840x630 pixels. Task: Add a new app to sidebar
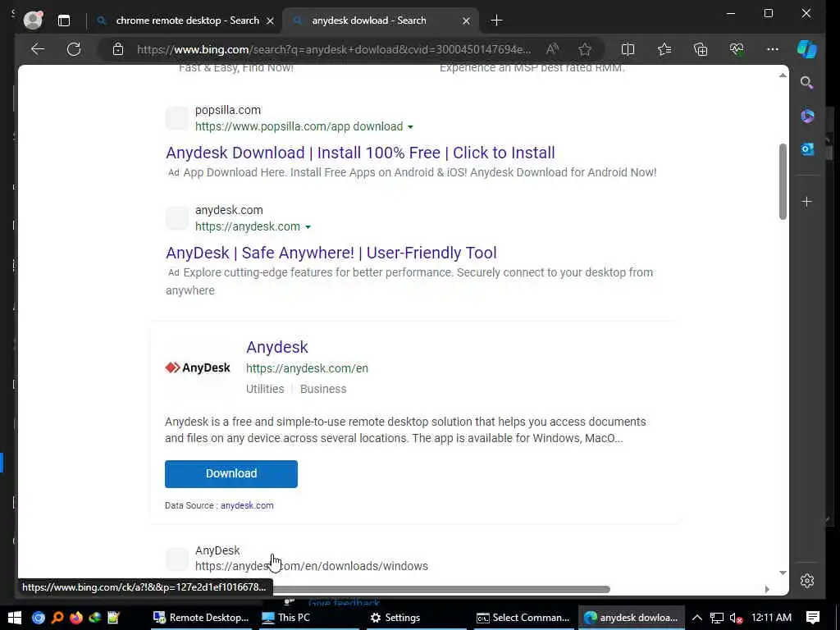(x=807, y=202)
